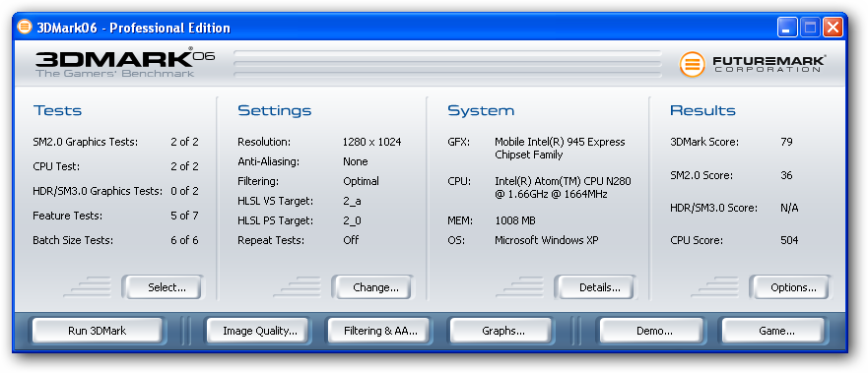Close the 3DMark06 window

coord(833,28)
